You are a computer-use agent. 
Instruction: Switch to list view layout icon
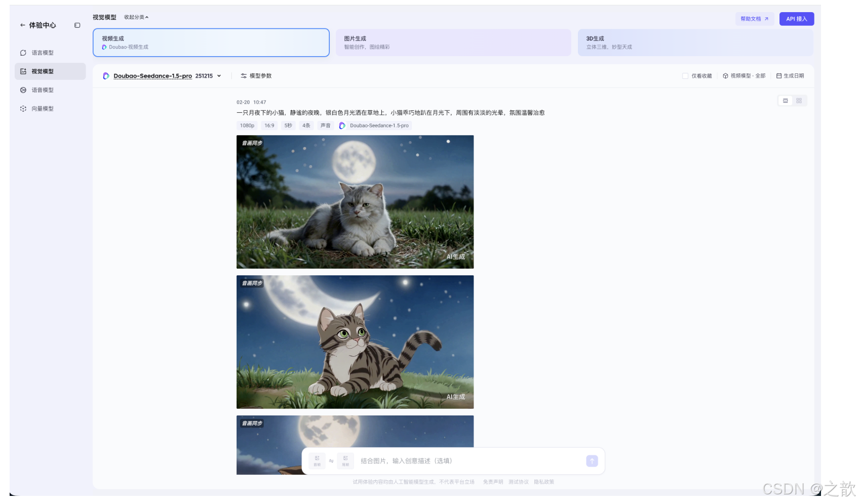pos(786,101)
